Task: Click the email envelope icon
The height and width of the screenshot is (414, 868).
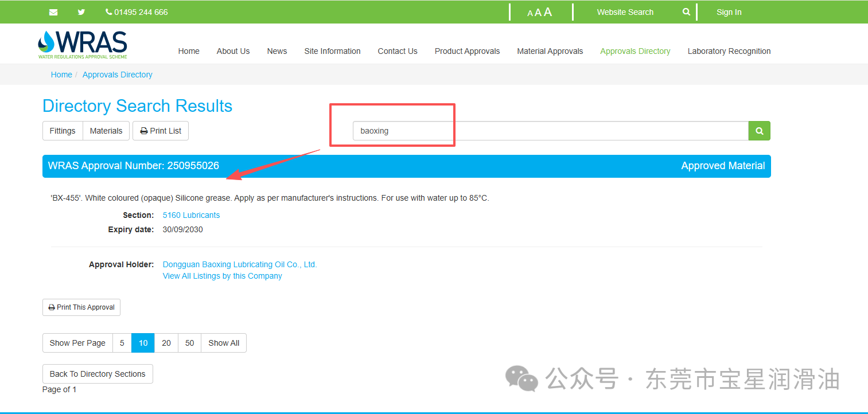Action: click(53, 12)
